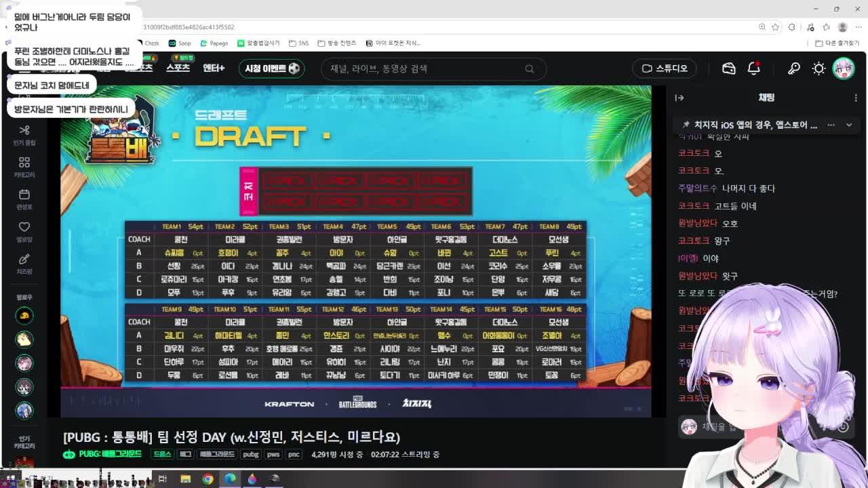
Task: Open the notifications bell icon
Action: tap(754, 68)
